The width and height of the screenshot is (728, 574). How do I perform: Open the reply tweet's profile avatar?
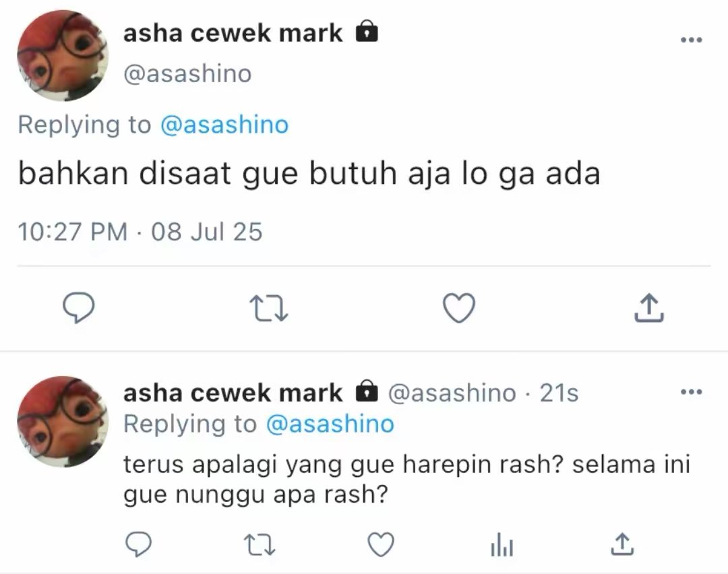coord(63,421)
